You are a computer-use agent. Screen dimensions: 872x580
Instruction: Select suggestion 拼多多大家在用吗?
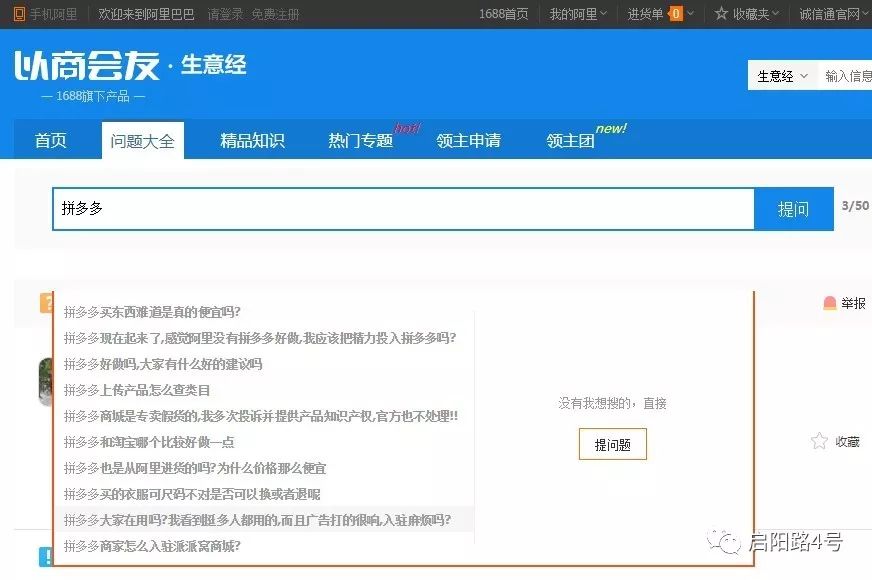click(257, 520)
